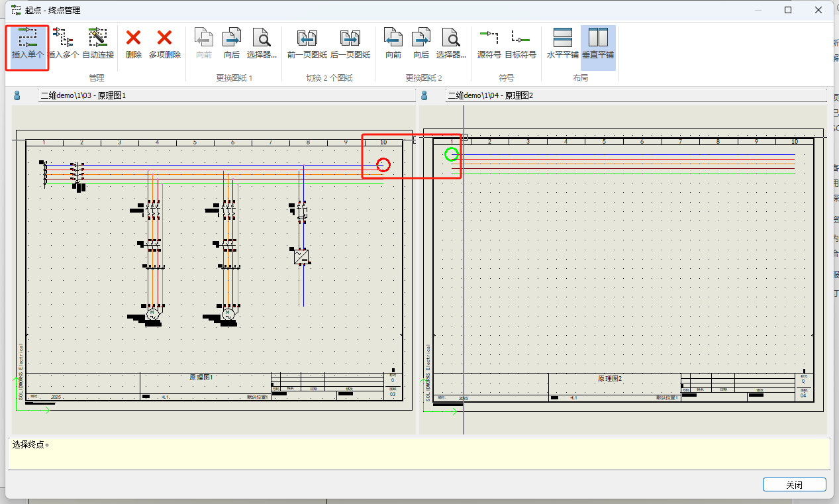Screen dimensions: 839x504
Task: Toggle the 垂直平铺 vertical tiling layout
Action: click(598, 44)
